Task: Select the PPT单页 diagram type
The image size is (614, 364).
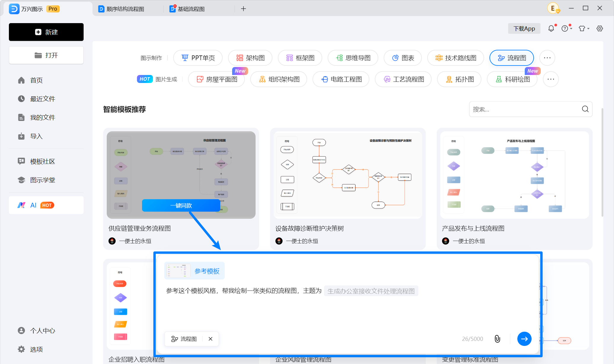Action: point(198,58)
